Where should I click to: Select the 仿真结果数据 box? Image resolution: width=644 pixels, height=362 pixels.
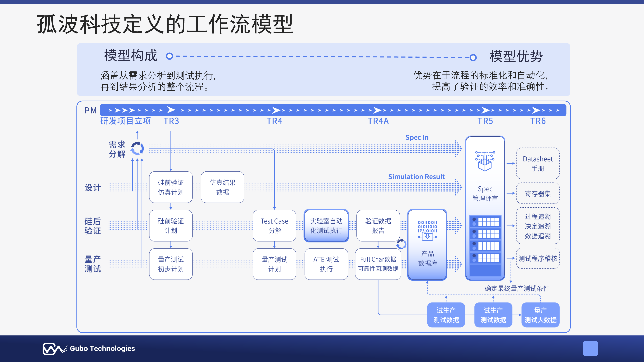(223, 187)
